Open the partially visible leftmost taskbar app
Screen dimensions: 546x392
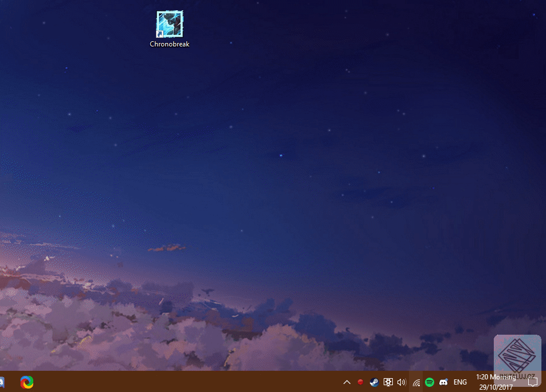[x=2, y=382]
